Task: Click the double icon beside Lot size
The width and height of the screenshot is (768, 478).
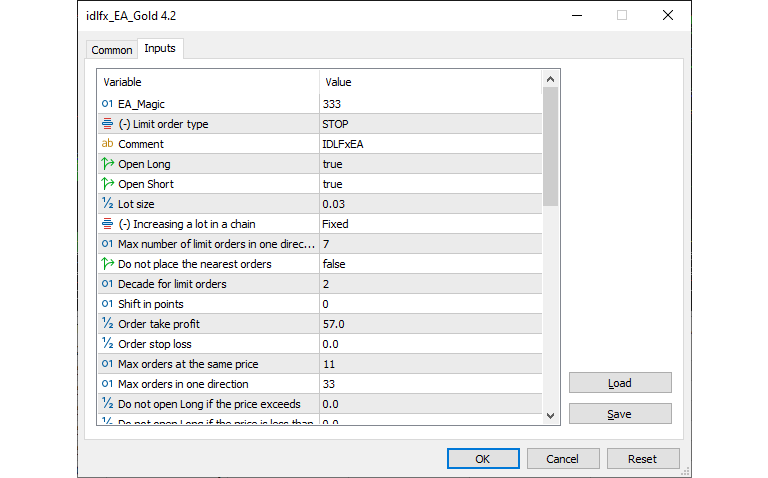Action: (107, 204)
